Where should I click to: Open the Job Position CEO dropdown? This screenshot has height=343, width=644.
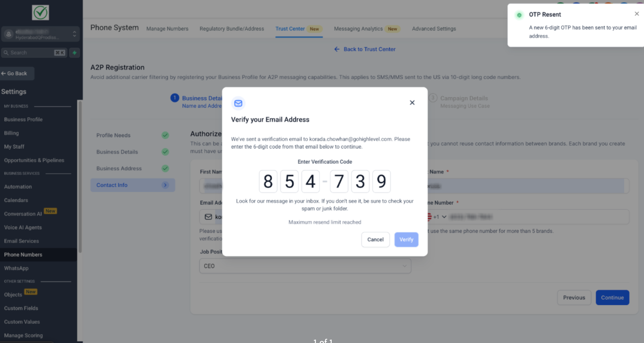point(305,266)
